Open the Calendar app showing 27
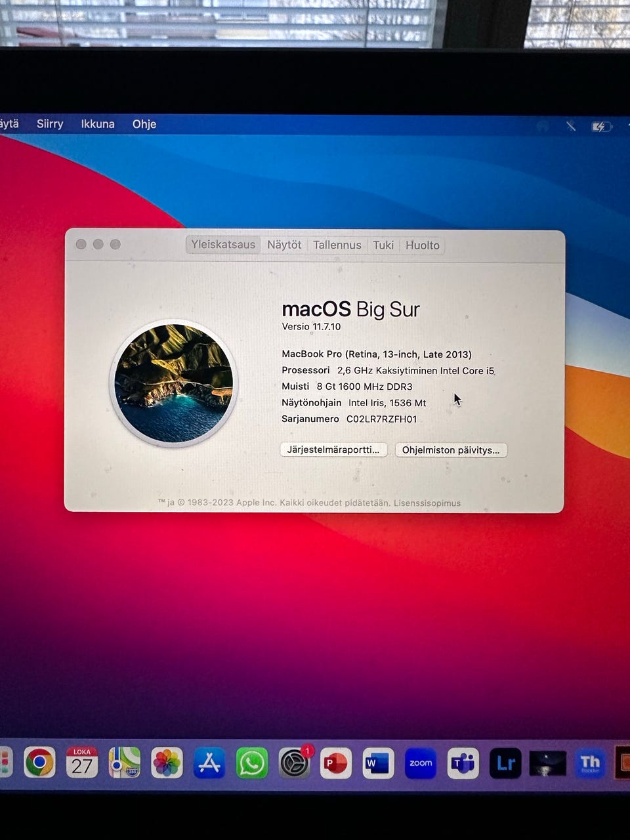630x840 pixels. tap(82, 763)
